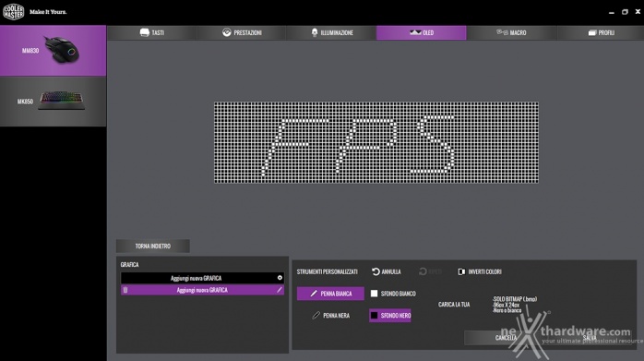Image resolution: width=644 pixels, height=361 pixels.
Task: Select the Penna Nera pen tool
Action: tap(330, 316)
